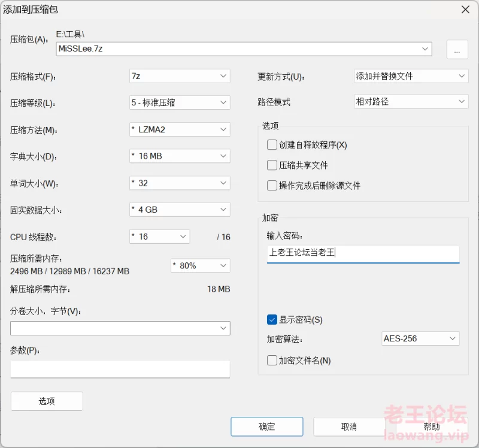Click the 帮助 button
Image resolution: width=479 pixels, height=448 pixels.
[x=431, y=426]
